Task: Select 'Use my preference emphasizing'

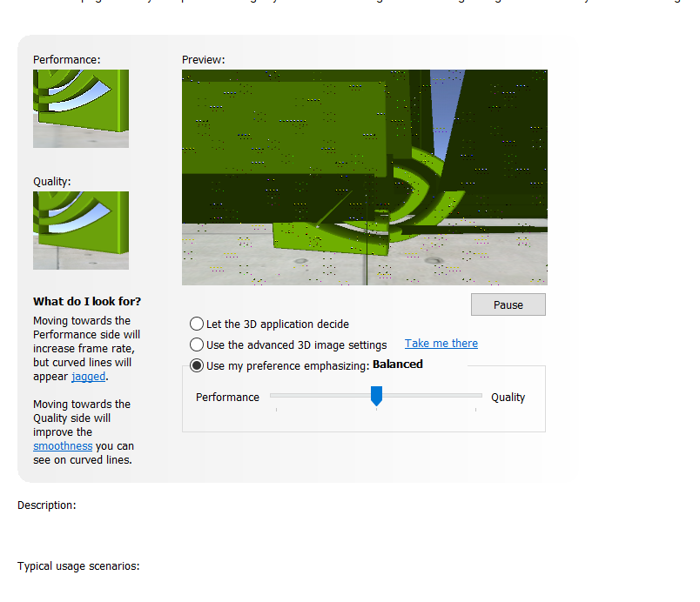Action: pos(197,365)
